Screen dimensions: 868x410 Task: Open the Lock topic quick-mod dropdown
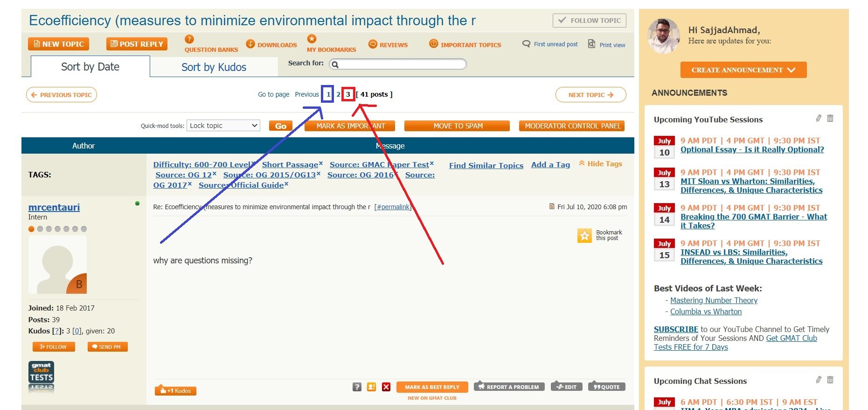pos(223,126)
